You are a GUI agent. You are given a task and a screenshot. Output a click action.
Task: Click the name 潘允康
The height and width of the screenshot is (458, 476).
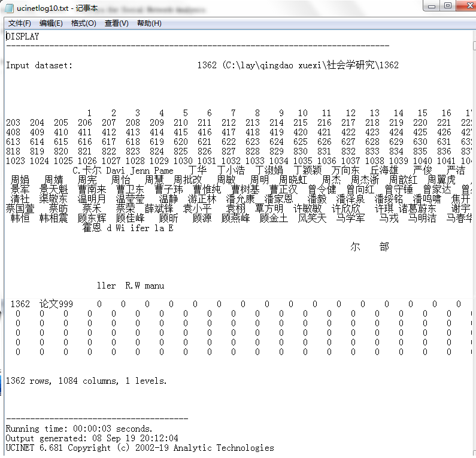point(241,199)
